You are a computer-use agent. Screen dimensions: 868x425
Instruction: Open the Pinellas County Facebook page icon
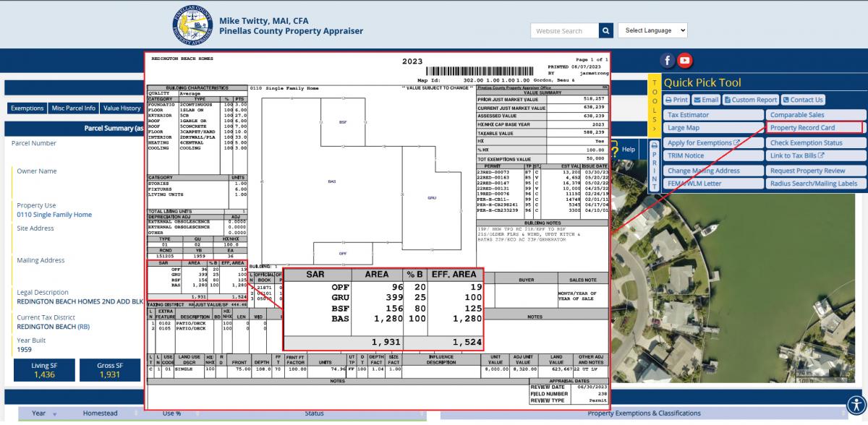click(667, 61)
